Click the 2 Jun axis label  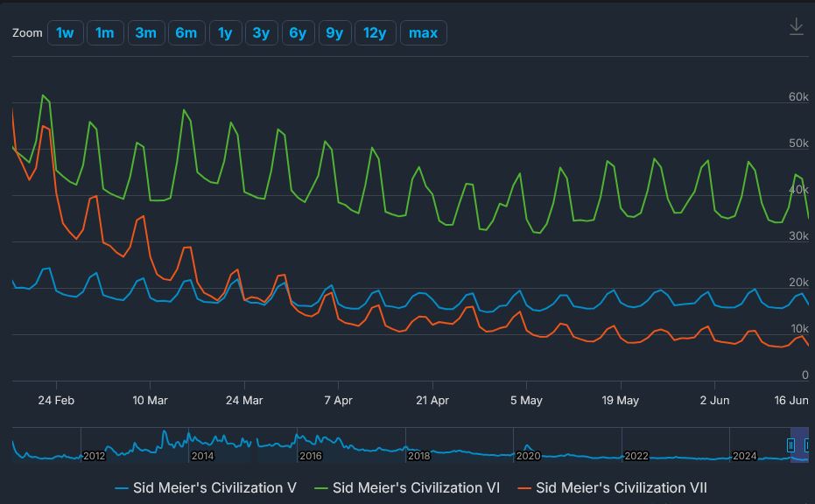coord(714,400)
